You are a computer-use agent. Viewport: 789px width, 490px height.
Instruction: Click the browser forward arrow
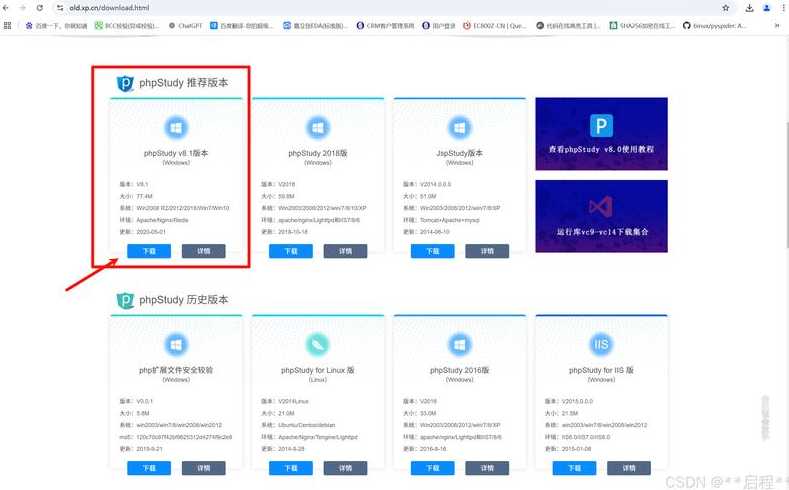click(23, 8)
